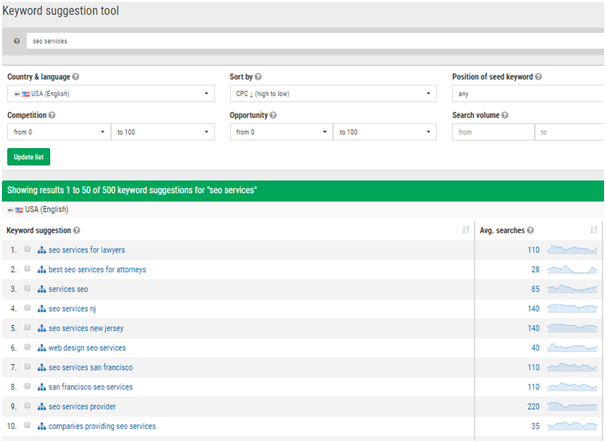
Task: Click the 28 average searches value
Action: tap(535, 269)
